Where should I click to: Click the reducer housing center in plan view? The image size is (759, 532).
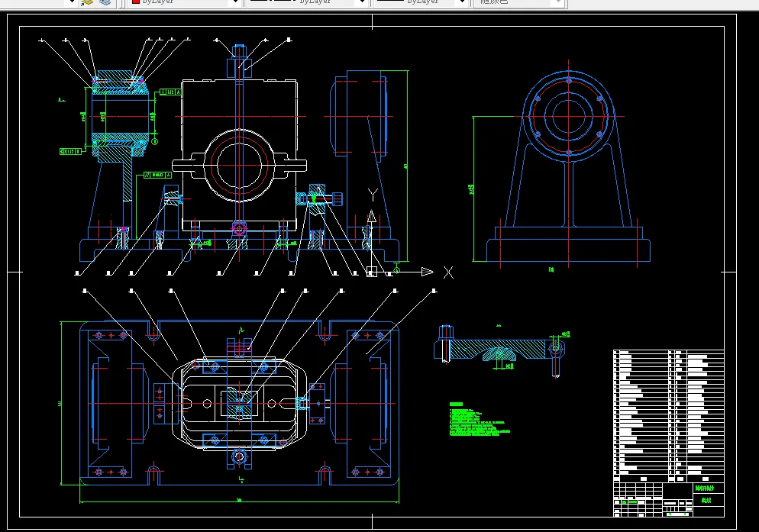click(239, 403)
